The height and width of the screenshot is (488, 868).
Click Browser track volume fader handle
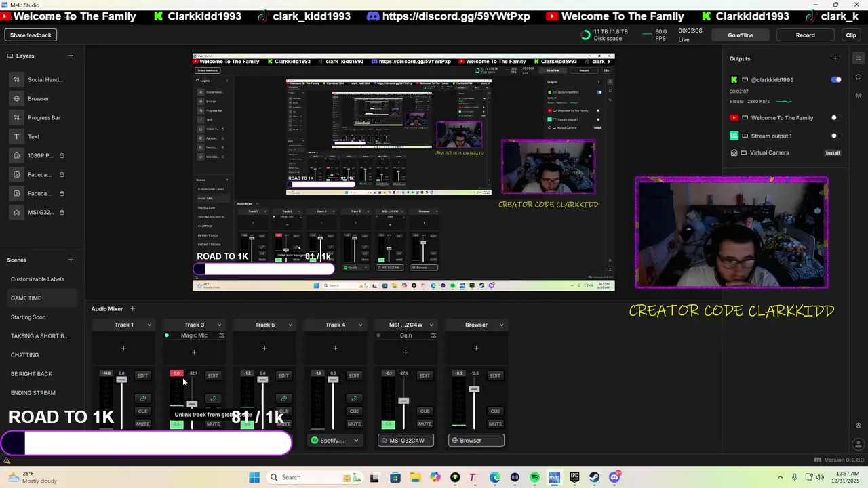(474, 389)
